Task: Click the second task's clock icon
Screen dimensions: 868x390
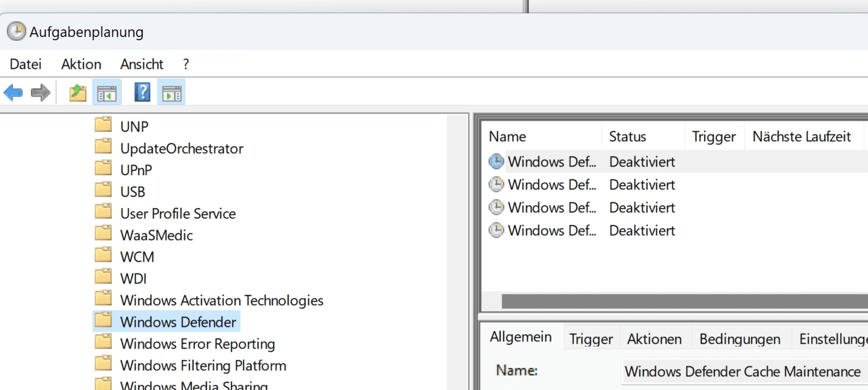Action: 496,184
